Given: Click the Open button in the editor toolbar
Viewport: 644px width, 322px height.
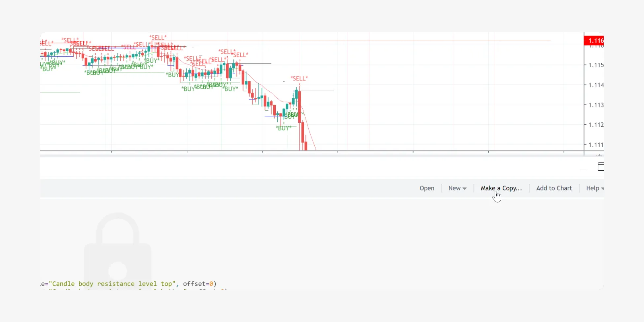Looking at the screenshot, I should [427, 188].
